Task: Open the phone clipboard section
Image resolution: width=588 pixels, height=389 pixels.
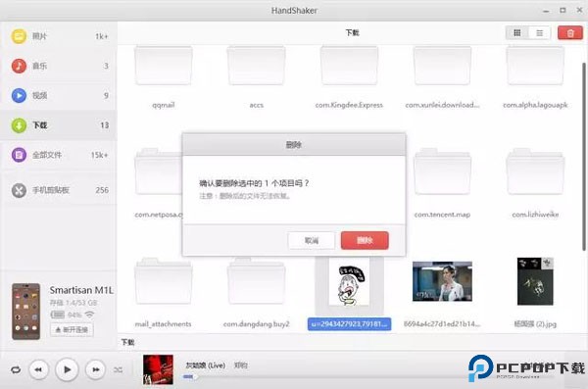Action: tap(58, 190)
